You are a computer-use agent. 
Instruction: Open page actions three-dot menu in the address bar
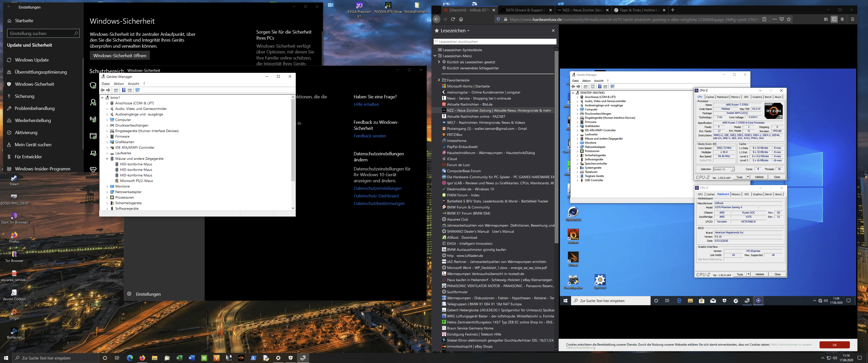(774, 19)
